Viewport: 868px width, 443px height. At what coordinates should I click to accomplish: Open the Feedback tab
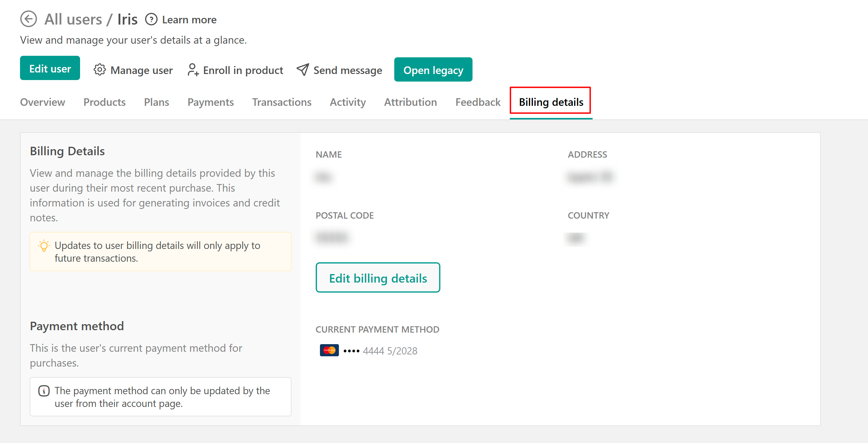478,102
